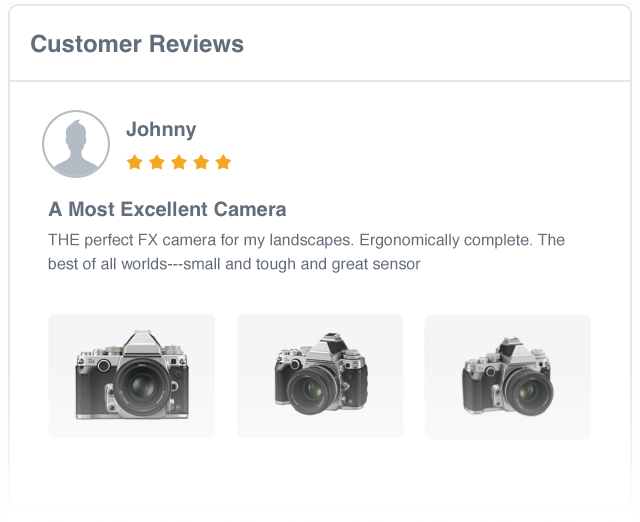The height and width of the screenshot is (522, 640).
Task: Open the rightmost camera review photo
Action: [508, 377]
